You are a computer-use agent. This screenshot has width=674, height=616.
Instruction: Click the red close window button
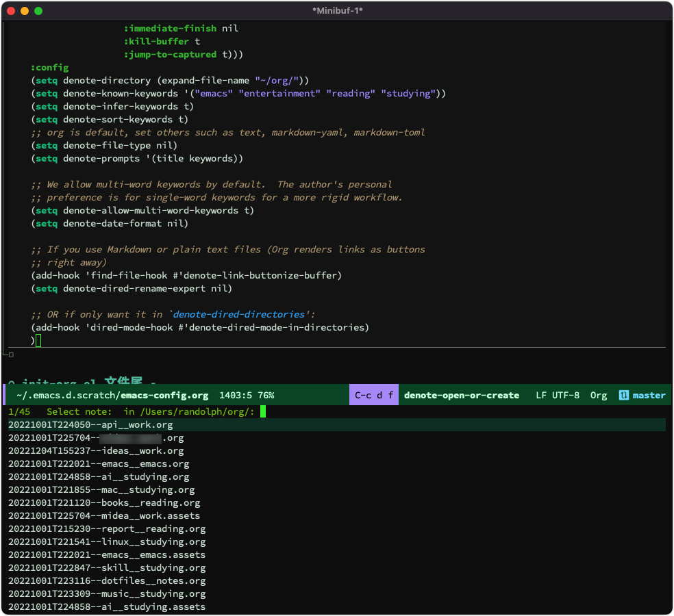[x=11, y=11]
